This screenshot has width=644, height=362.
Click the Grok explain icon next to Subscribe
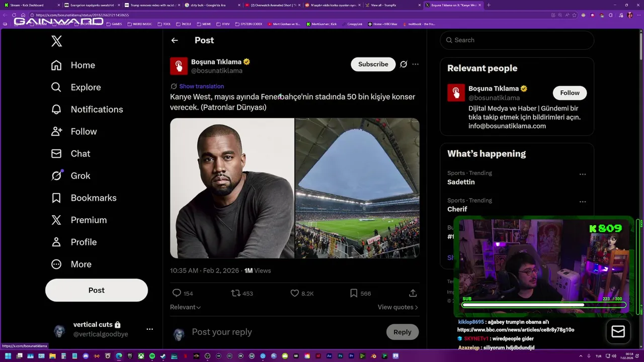click(x=404, y=64)
